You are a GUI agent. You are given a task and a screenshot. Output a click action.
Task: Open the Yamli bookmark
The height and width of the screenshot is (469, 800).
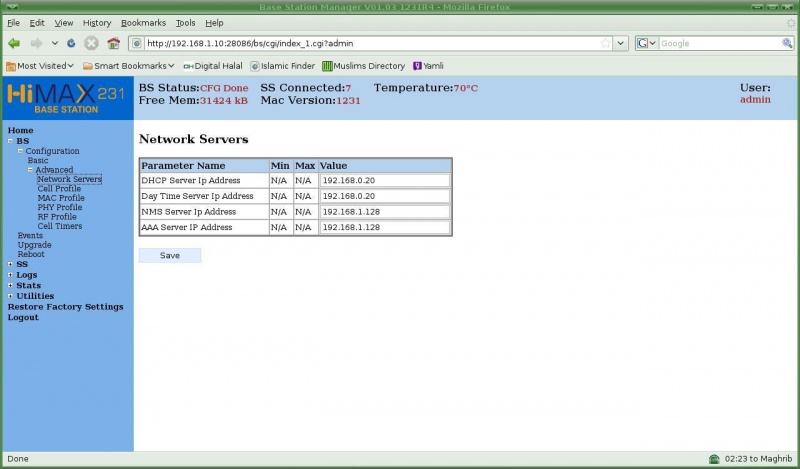[x=428, y=66]
